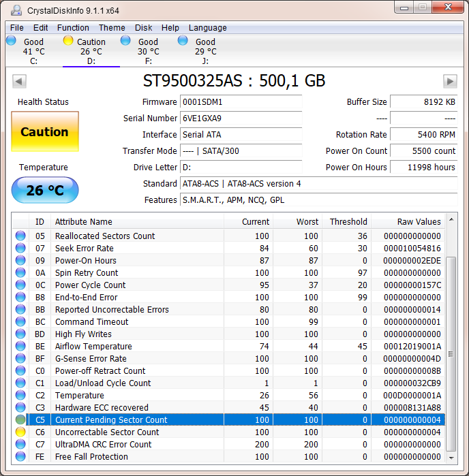Click the blue status icon for drive F:
The width and height of the screenshot is (469, 476).
click(125, 40)
